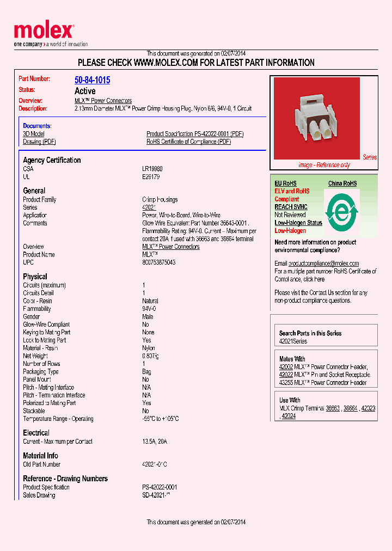Open RoHS Certificate of Compliance PDF
The width and height of the screenshot is (392, 551).
coord(188,142)
